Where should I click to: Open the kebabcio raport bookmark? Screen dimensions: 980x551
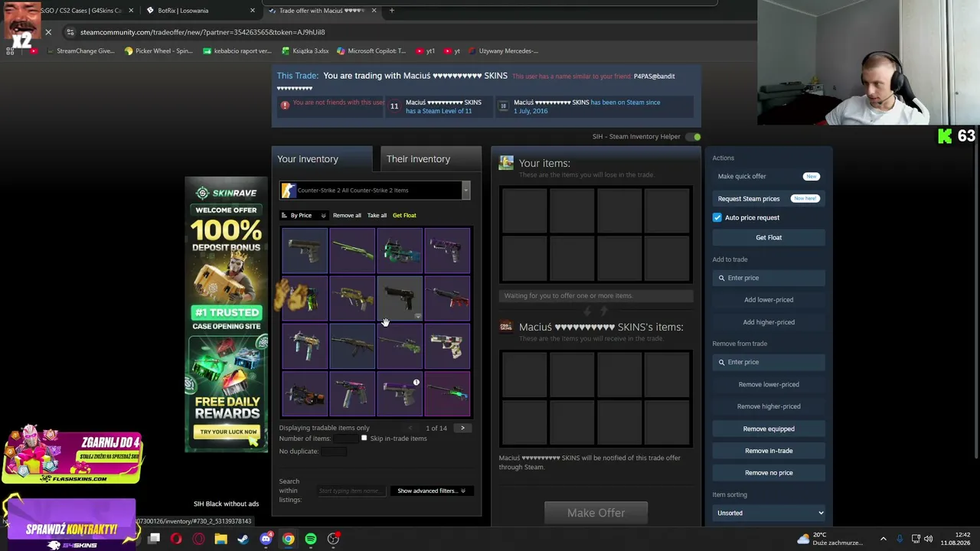pyautogui.click(x=237, y=51)
